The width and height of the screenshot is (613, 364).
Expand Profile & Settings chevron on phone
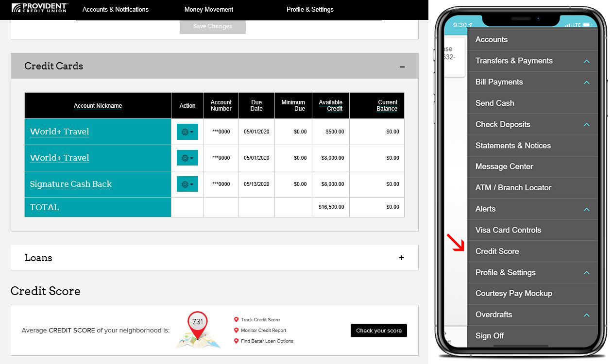tap(586, 273)
